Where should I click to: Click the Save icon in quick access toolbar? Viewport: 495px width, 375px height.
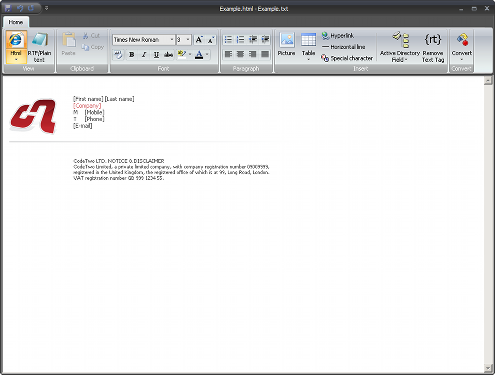(8, 8)
